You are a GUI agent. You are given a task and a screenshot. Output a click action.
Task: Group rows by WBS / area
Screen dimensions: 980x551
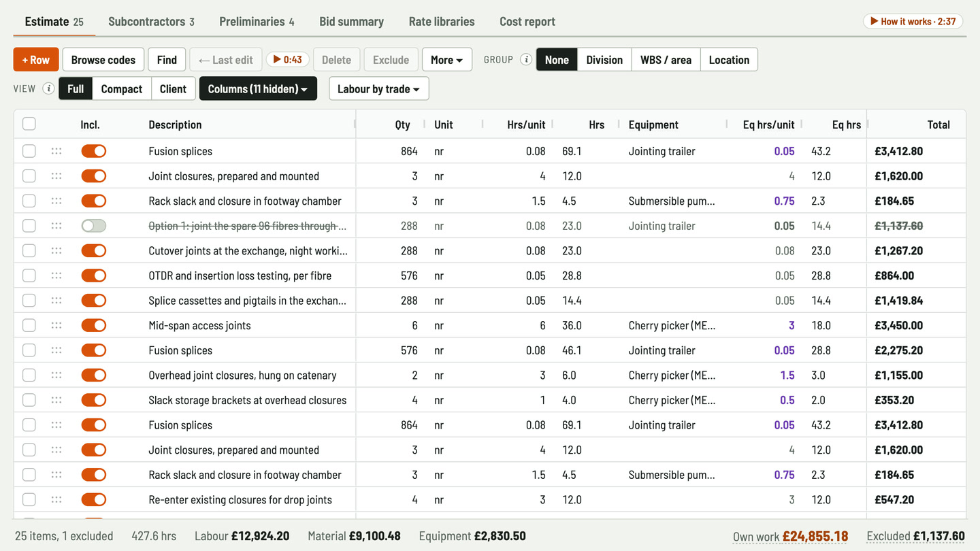pos(666,60)
